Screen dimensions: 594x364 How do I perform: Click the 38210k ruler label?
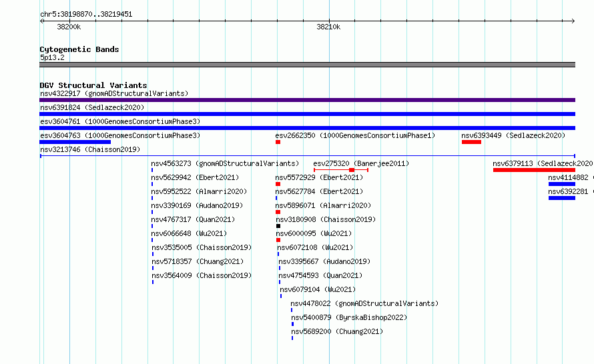click(x=328, y=27)
